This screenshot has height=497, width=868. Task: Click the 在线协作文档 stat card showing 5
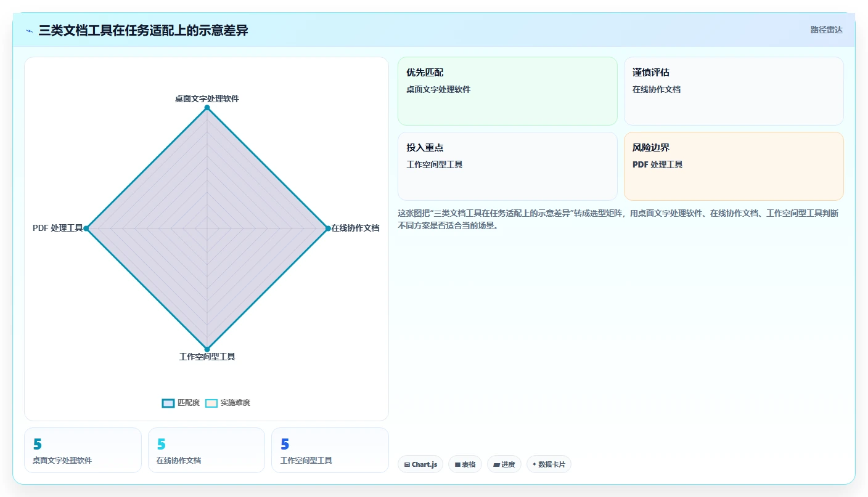(x=207, y=450)
